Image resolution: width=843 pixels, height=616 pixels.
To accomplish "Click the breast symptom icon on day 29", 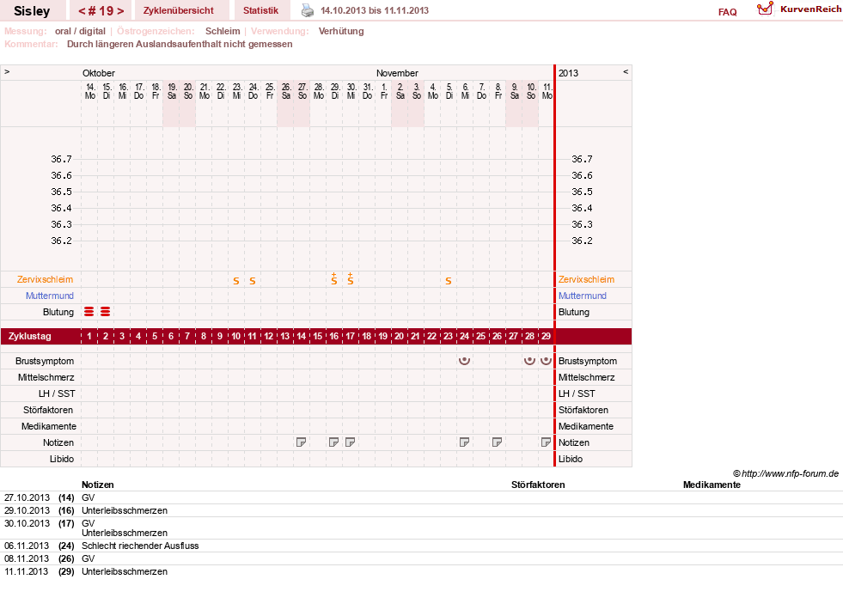I will point(546,361).
